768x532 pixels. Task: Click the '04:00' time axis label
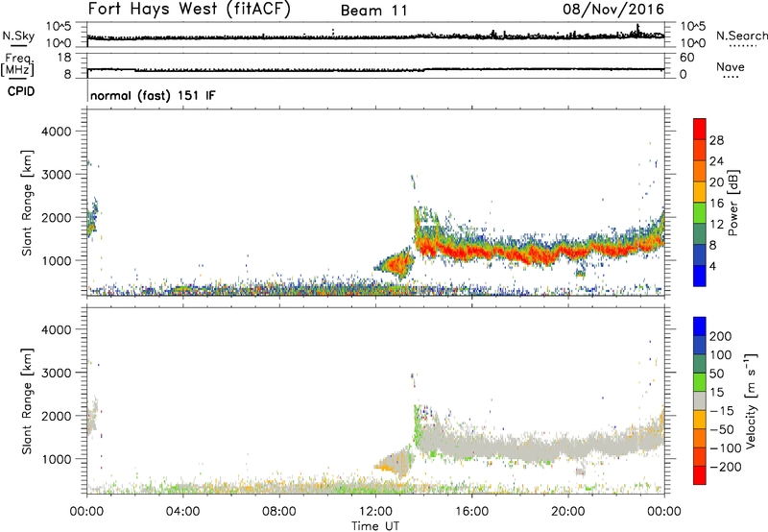tap(183, 512)
